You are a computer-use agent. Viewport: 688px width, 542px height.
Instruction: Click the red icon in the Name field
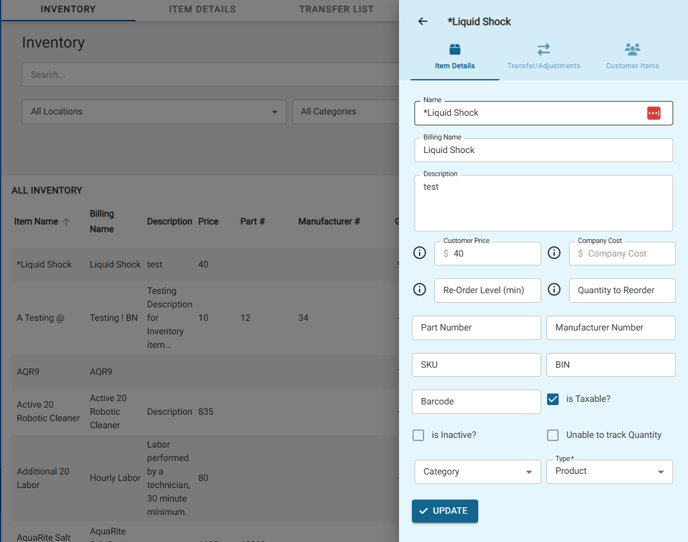[653, 113]
